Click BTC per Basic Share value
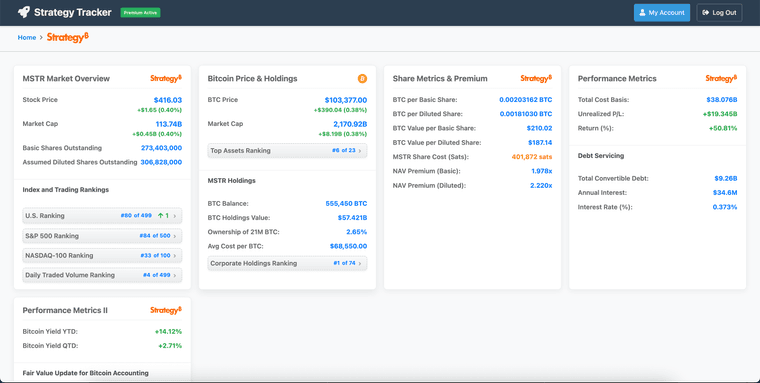This screenshot has height=383, width=760. click(x=526, y=100)
